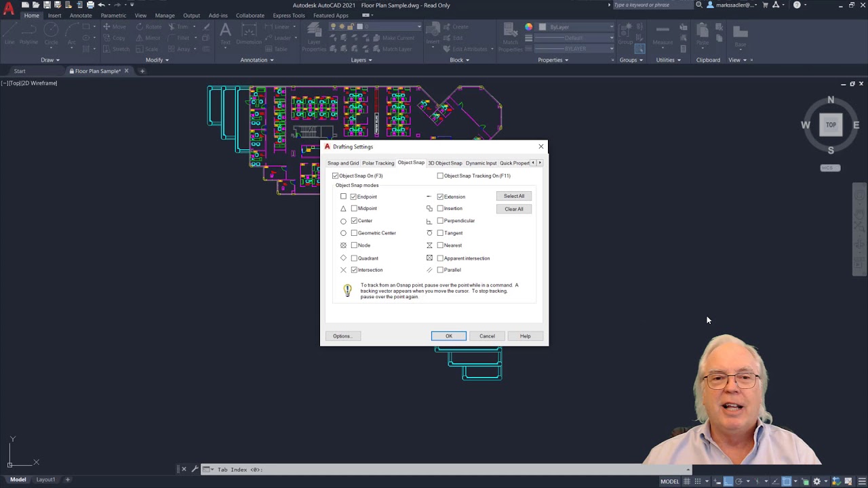Image resolution: width=868 pixels, height=488 pixels.
Task: Open Layer Properties manager
Action: (314, 37)
